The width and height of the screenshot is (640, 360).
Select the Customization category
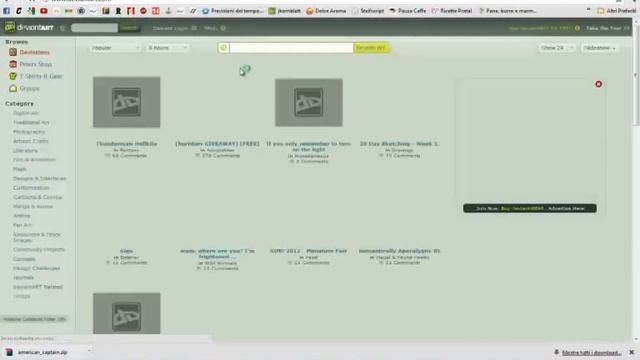[x=31, y=188]
